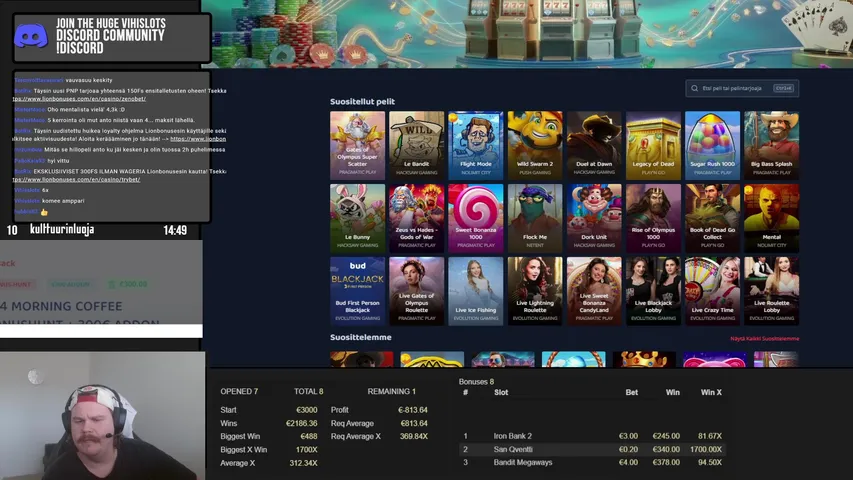Click the Wins €2186.36 value
This screenshot has width=853, height=480.
(301, 423)
